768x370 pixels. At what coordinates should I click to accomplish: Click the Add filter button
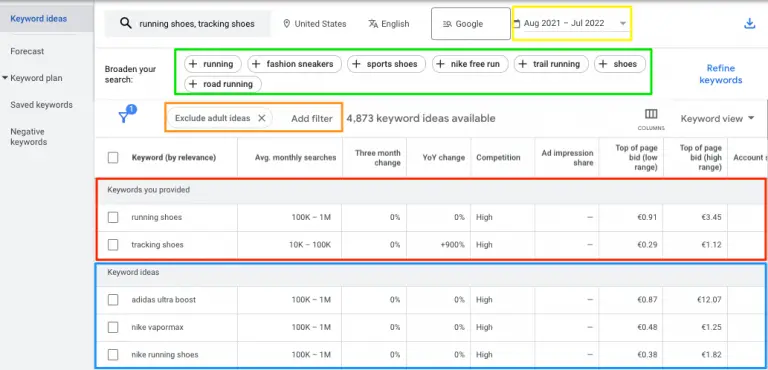coord(312,119)
